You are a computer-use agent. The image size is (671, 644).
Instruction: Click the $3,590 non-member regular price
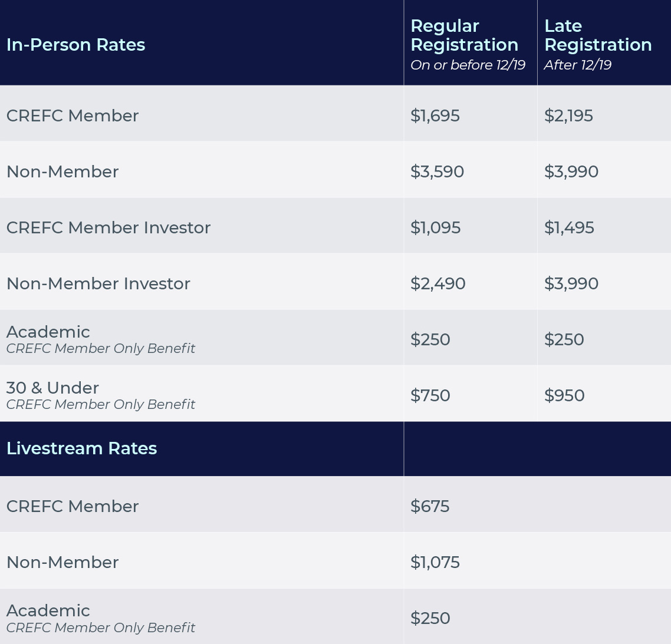coord(437,171)
